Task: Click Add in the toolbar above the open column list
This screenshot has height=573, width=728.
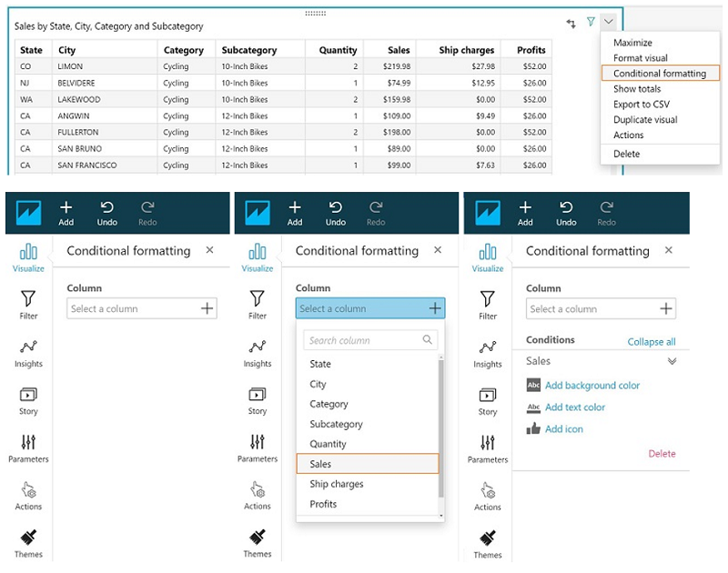Action: [295, 214]
